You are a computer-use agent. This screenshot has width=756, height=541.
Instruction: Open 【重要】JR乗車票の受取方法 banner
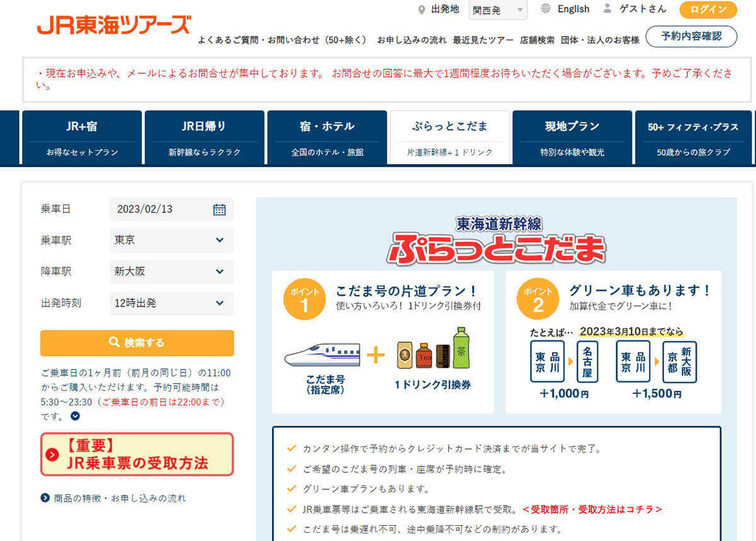(x=137, y=455)
